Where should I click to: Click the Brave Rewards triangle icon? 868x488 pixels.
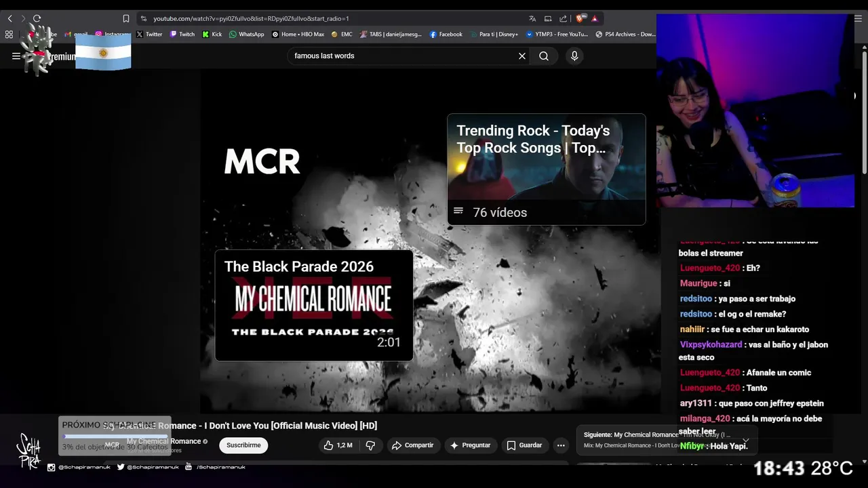click(595, 18)
